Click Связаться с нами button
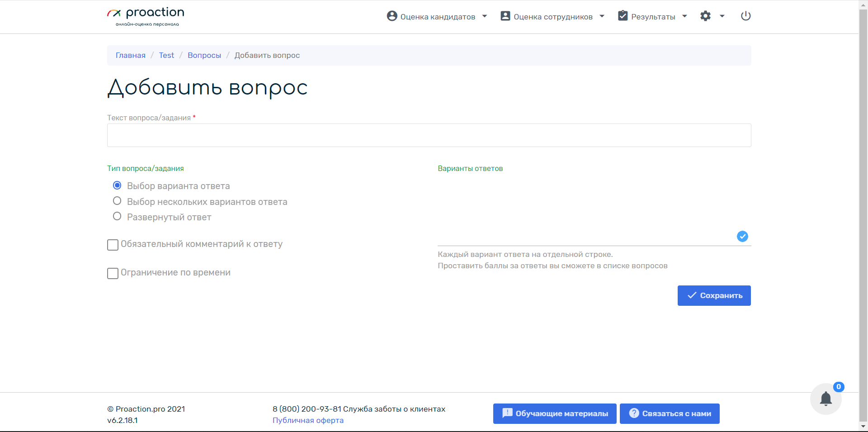 670,413
